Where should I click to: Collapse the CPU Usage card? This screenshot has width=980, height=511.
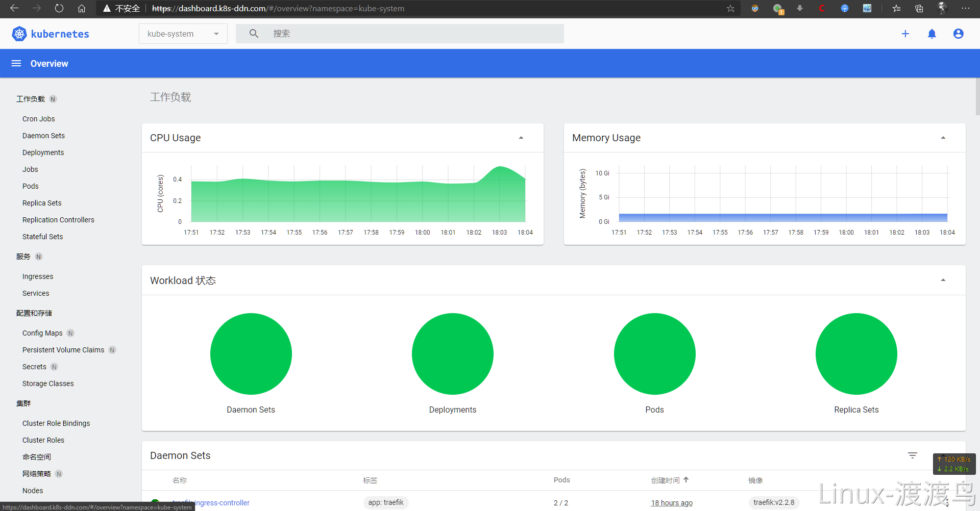(x=521, y=138)
